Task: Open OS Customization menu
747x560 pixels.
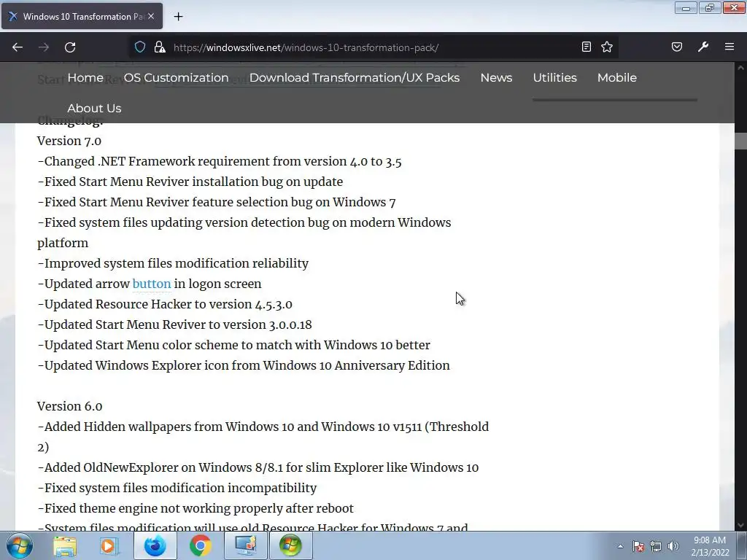Action: click(x=177, y=77)
